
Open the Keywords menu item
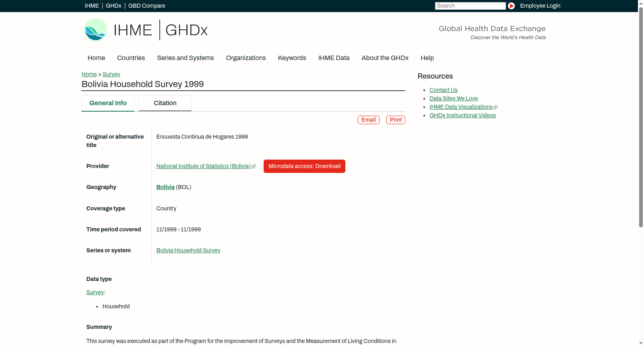292,58
